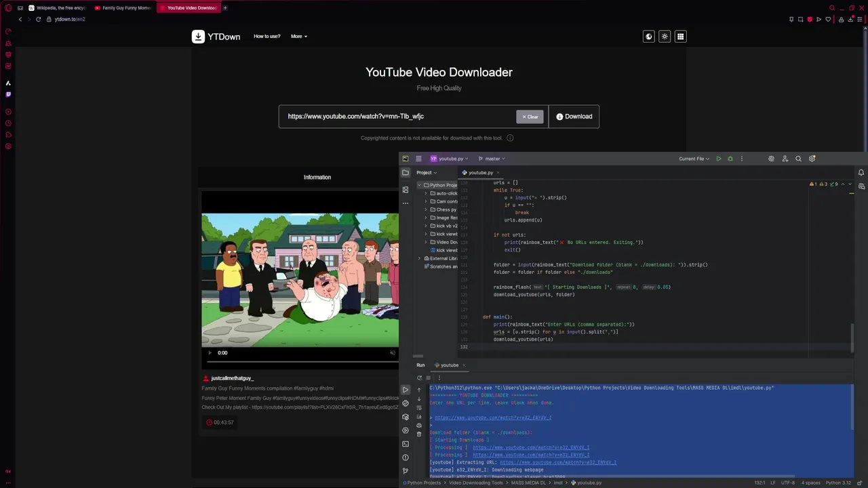The width and height of the screenshot is (868, 488).
Task: Click the Print icon in Run console
Action: [x=418, y=425]
